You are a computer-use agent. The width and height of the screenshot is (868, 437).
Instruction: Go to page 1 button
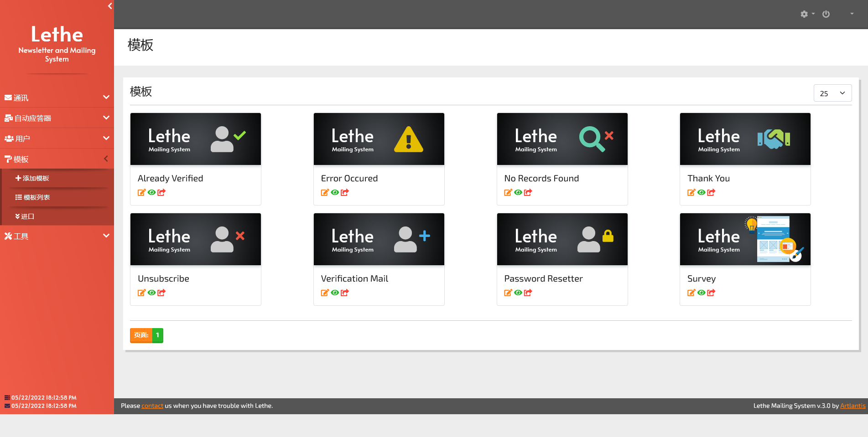(157, 335)
